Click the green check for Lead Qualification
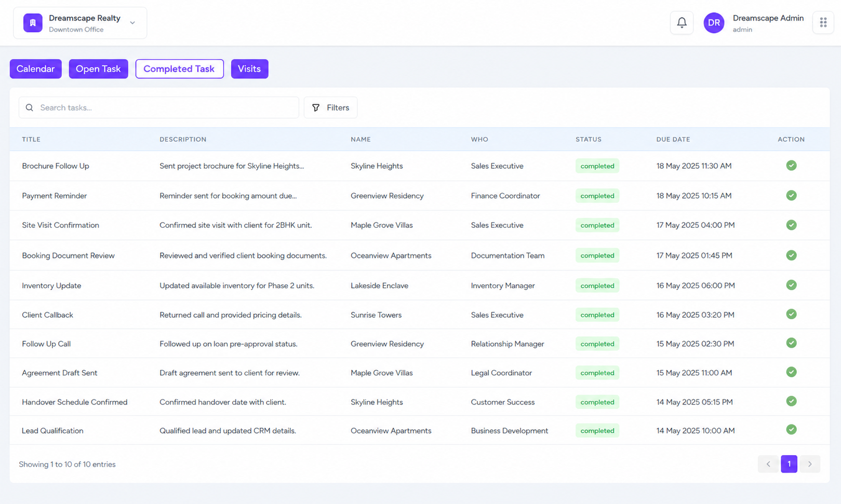This screenshot has width=841, height=504. [791, 430]
